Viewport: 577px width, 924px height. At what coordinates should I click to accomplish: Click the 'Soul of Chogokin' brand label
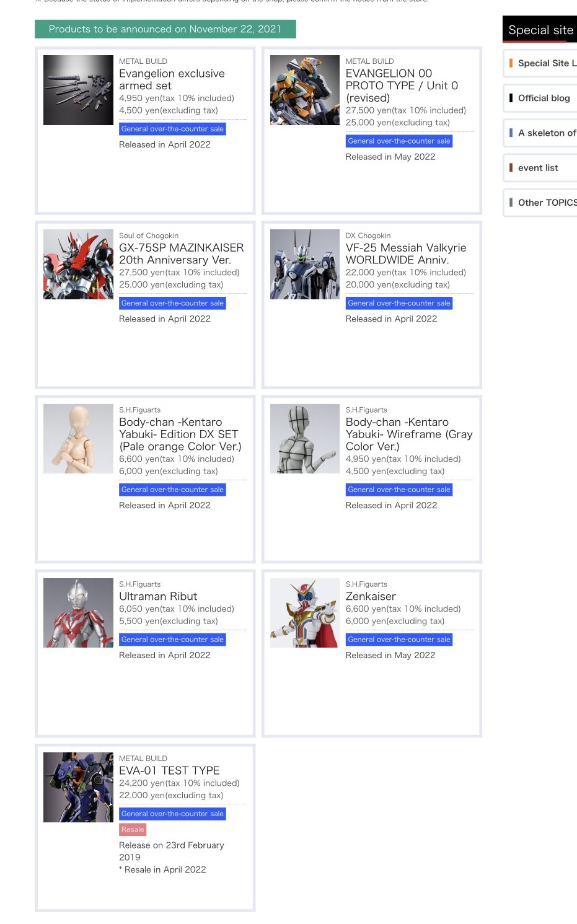[149, 235]
